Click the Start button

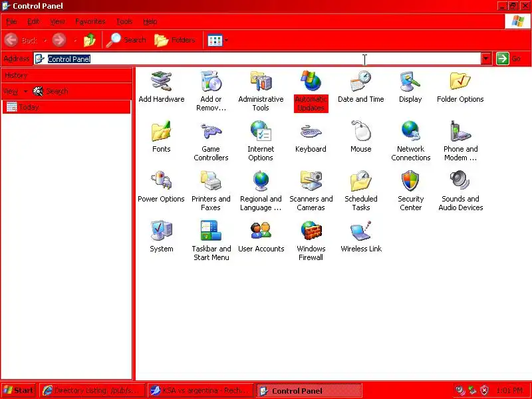[x=19, y=390]
